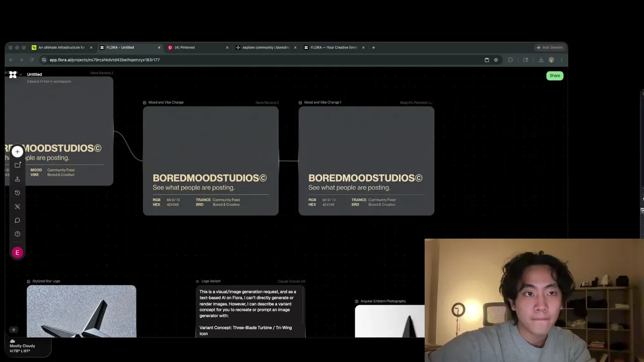Viewport: 644px width, 362px height.
Task: Select the Stylized Star Logo image
Action: point(82,311)
